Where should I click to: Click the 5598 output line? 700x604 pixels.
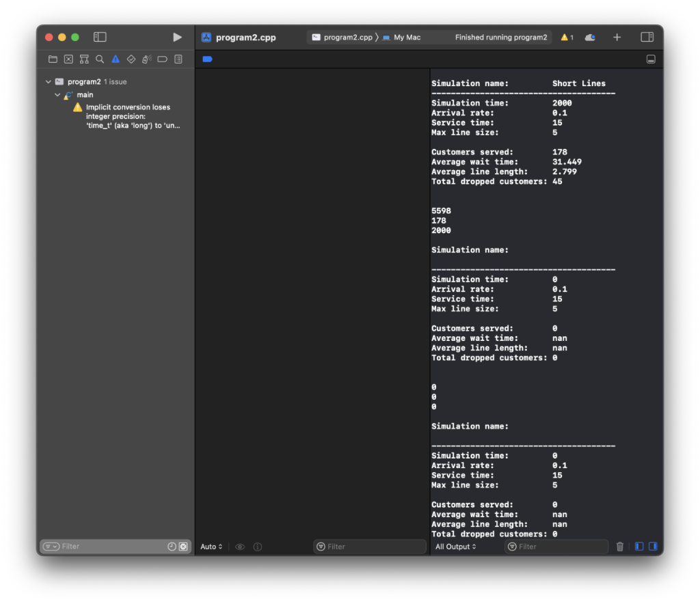(441, 211)
